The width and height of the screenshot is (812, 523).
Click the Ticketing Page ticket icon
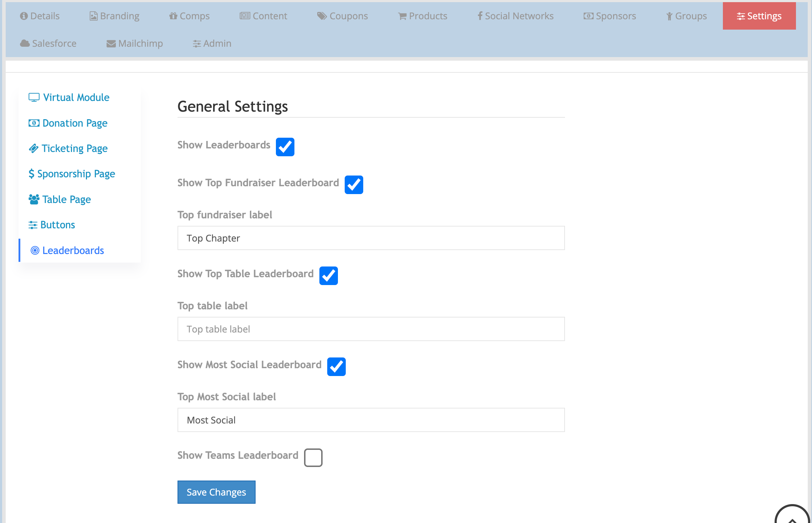[x=34, y=148]
